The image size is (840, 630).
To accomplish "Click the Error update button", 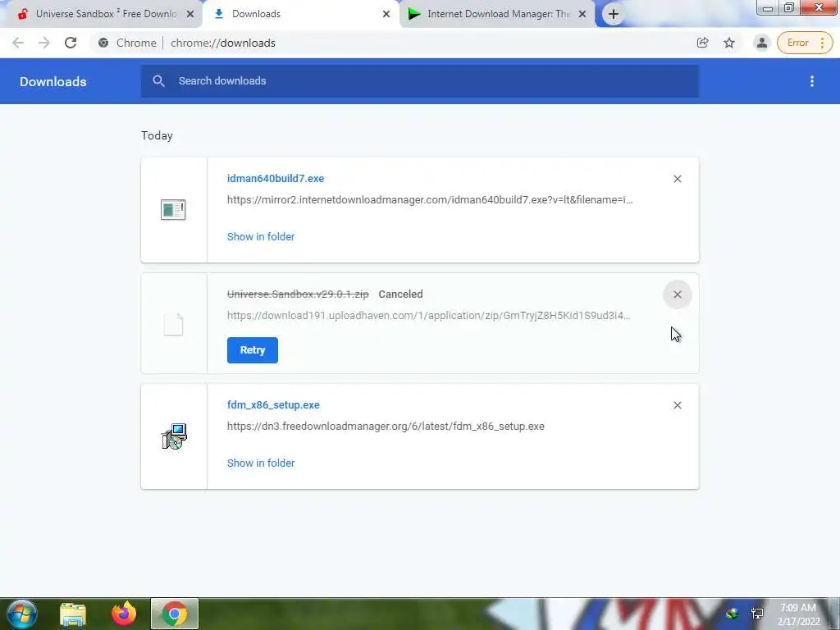I will tap(805, 43).
